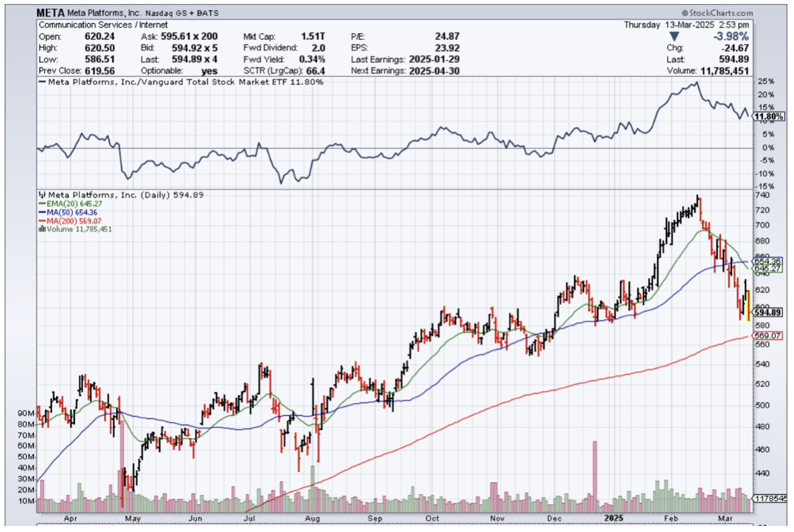Click the green EMA(20) legend line marker
This screenshot has height=532, width=794.
click(x=43, y=203)
